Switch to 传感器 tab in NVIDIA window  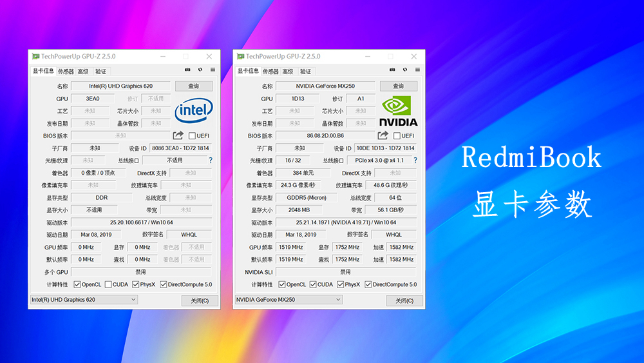270,72
